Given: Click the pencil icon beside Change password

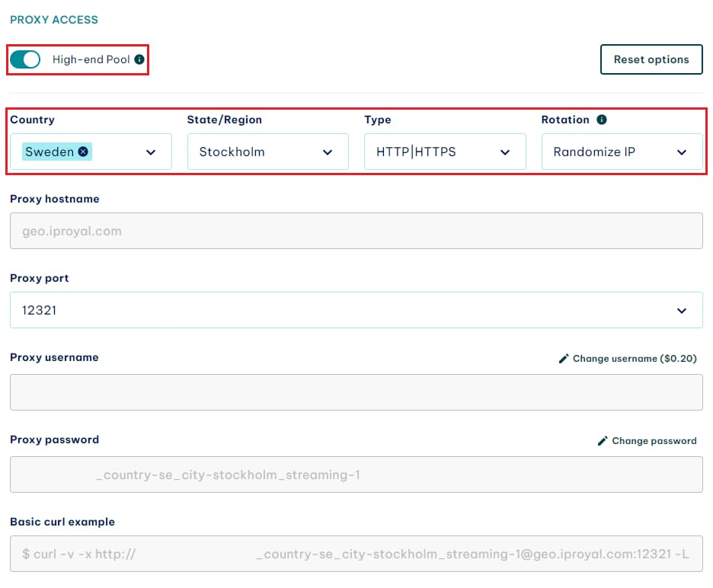Looking at the screenshot, I should pyautogui.click(x=603, y=441).
